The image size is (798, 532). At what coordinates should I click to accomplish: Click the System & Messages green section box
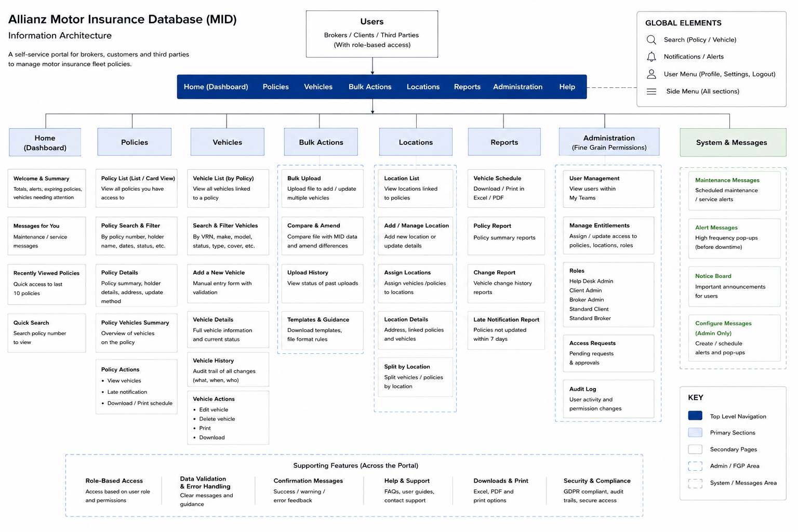coord(733,142)
